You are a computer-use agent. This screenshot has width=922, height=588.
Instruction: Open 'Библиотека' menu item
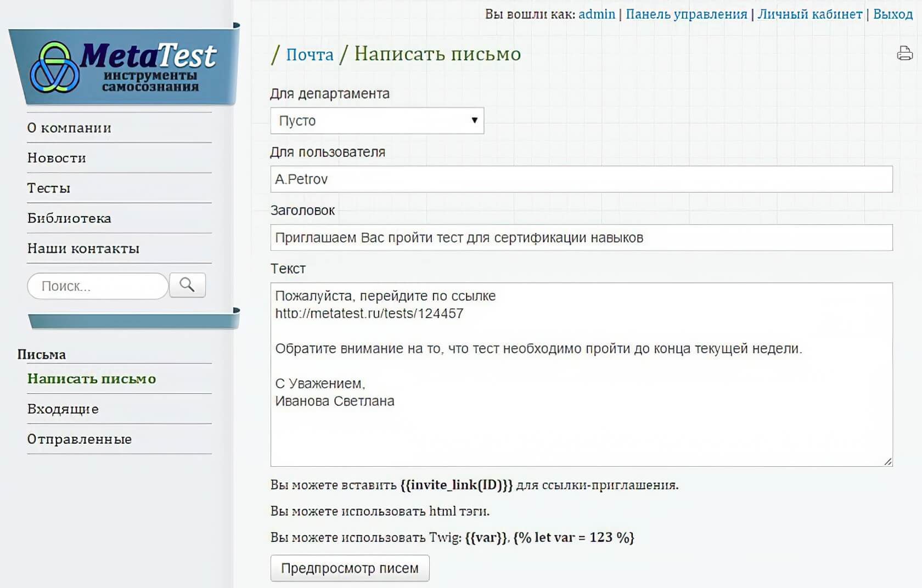[69, 218]
